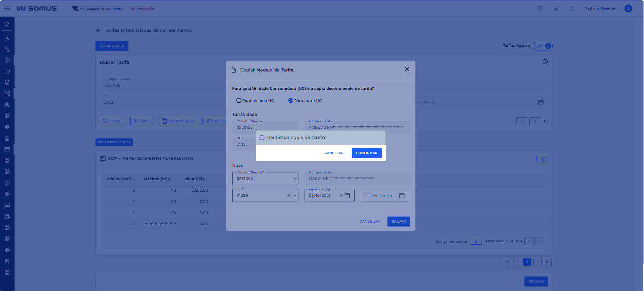Clear the Código Cliente field with X icon
Screen dimensions: 644x291
click(295, 179)
